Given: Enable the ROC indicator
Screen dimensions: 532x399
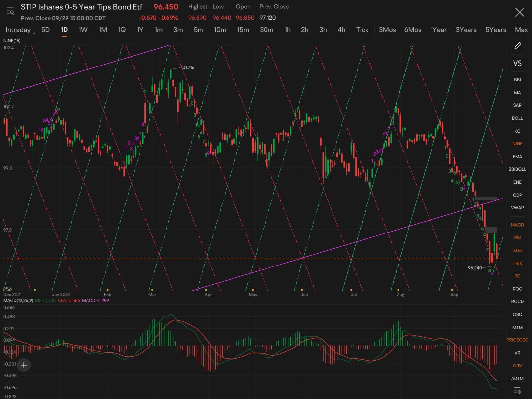Looking at the screenshot, I should click(x=517, y=289).
